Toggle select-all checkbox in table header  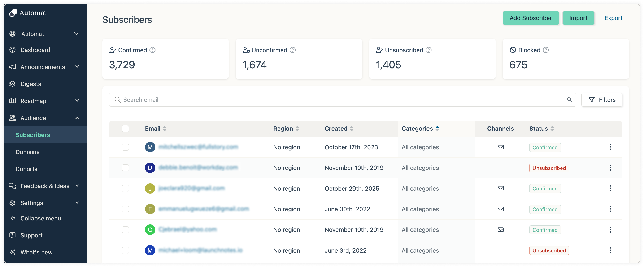pos(125,128)
